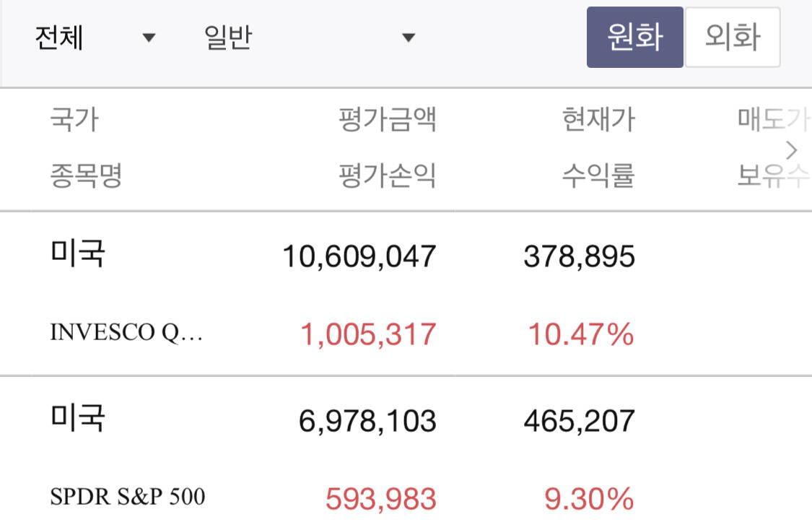Open the SPDR S&P 500 stock row
812x530 pixels.
128,497
